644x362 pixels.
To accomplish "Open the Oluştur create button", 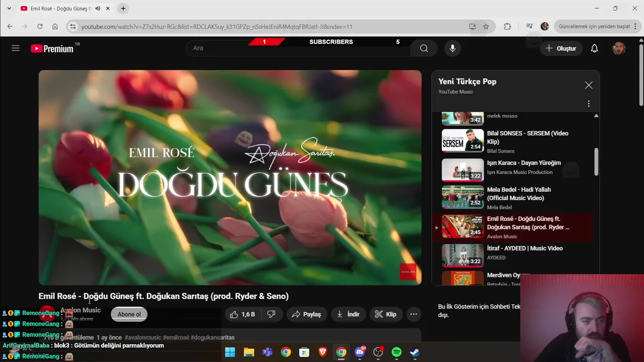I will coord(561,48).
